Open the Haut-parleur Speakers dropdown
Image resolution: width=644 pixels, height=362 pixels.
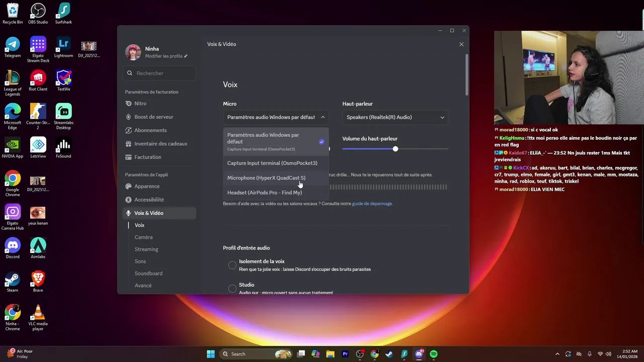point(395,117)
